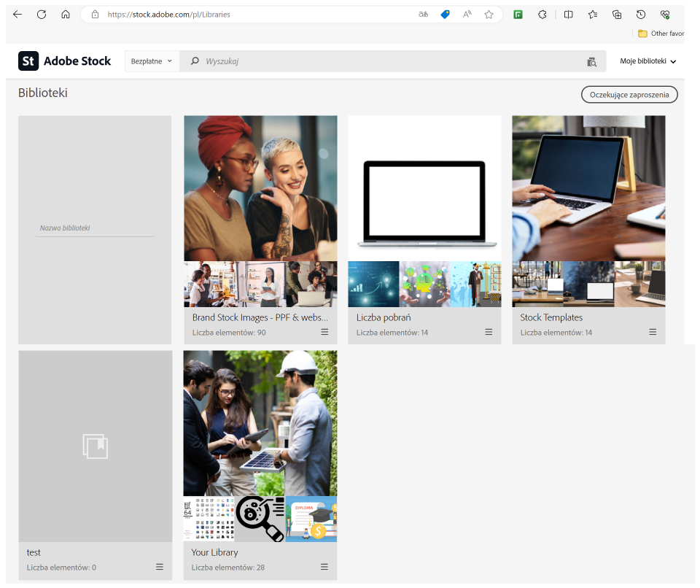Open the Brand Stock Images library link

pyautogui.click(x=260, y=317)
